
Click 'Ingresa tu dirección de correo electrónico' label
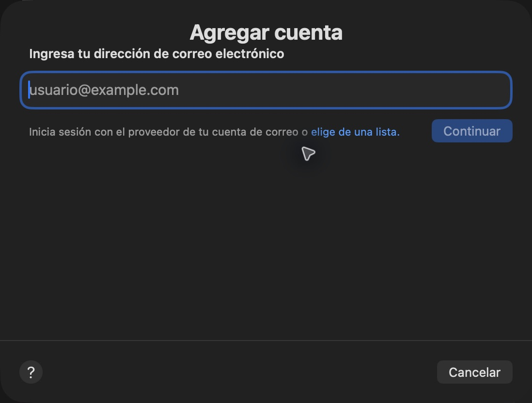click(x=156, y=54)
